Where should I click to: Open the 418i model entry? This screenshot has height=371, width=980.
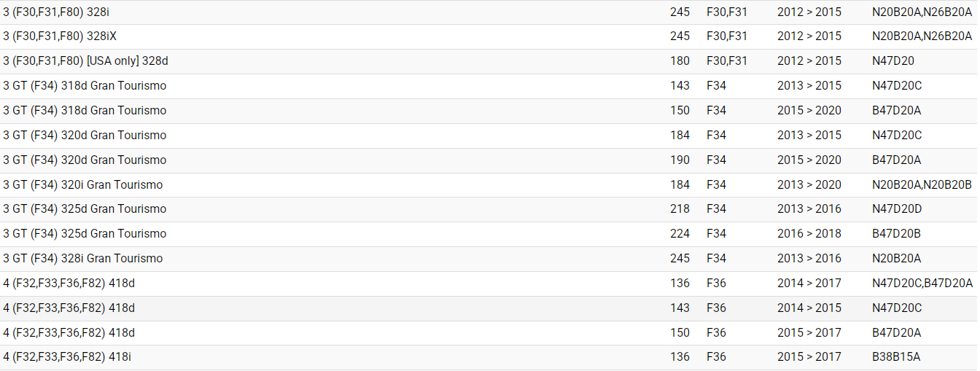pyautogui.click(x=67, y=357)
